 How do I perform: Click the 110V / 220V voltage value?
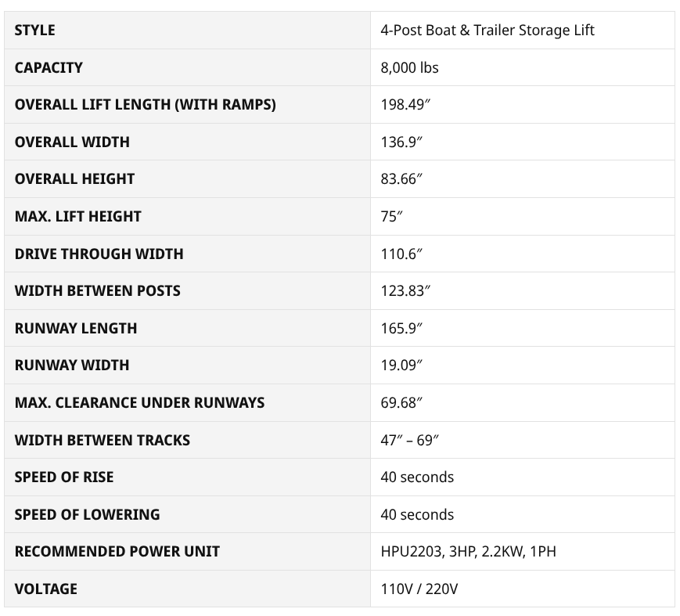point(419,589)
